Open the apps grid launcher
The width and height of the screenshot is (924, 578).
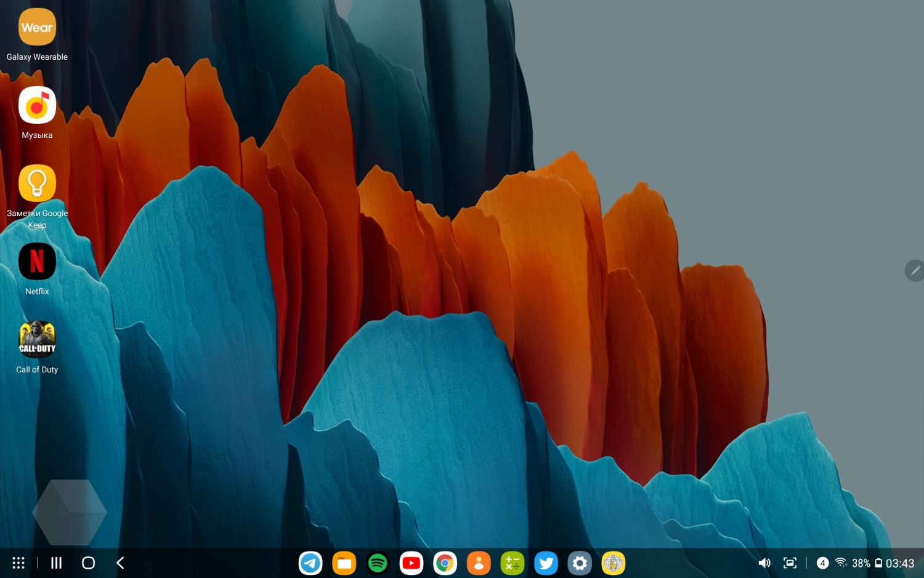tap(18, 563)
